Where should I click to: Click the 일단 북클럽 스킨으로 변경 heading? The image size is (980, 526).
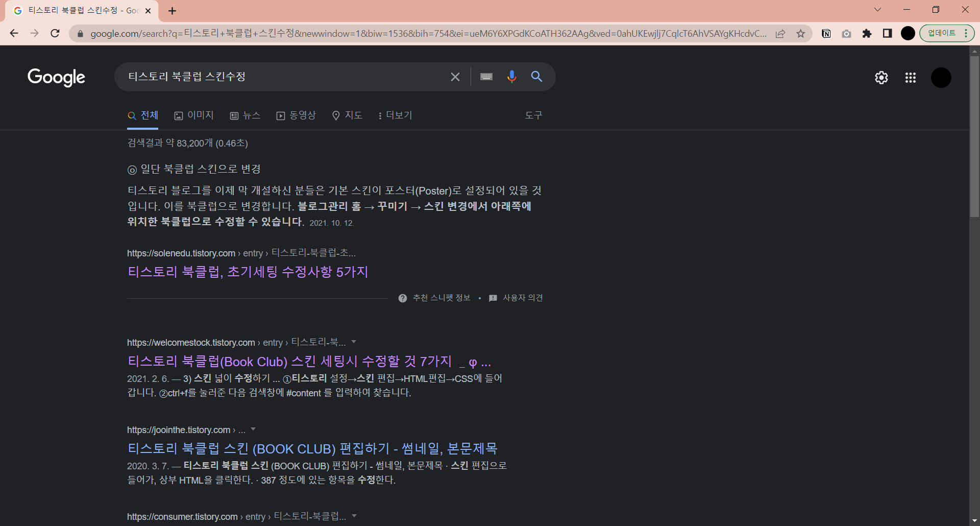(194, 169)
